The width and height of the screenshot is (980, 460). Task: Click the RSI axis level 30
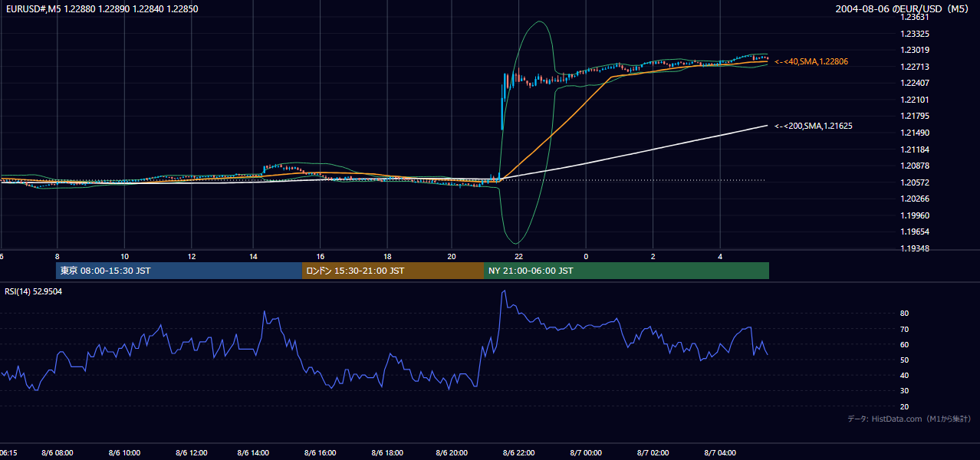(x=904, y=391)
